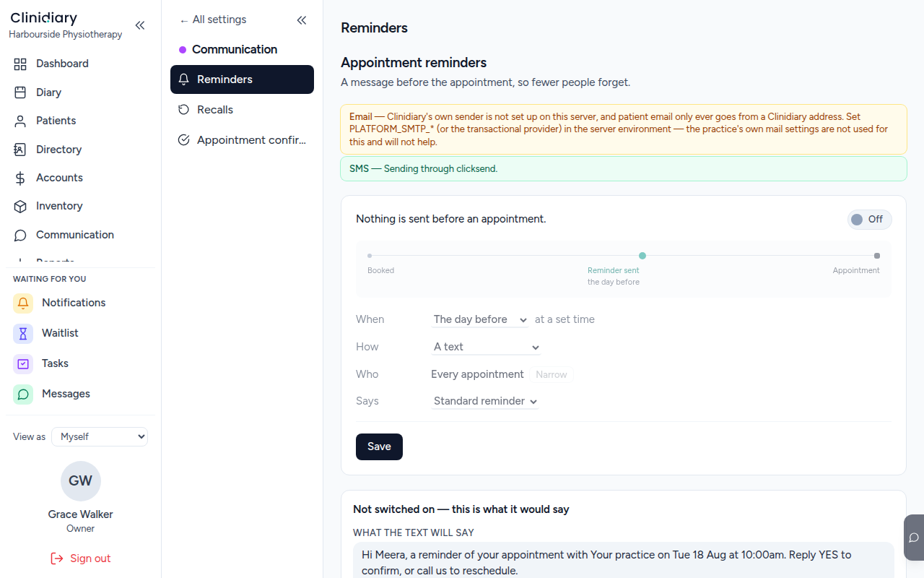Click the Reminder sent timeline dot

tap(642, 256)
